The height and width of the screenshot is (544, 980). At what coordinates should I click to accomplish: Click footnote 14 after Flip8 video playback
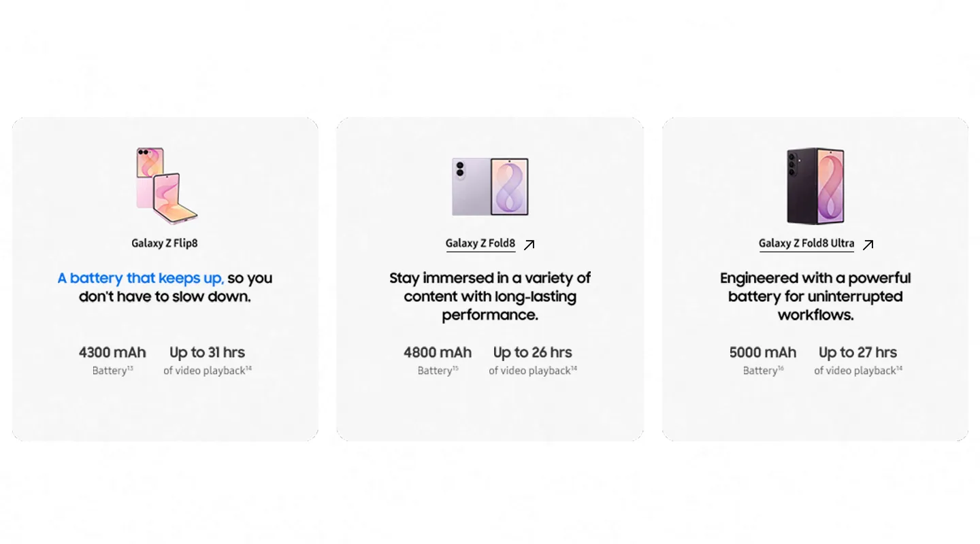click(248, 368)
